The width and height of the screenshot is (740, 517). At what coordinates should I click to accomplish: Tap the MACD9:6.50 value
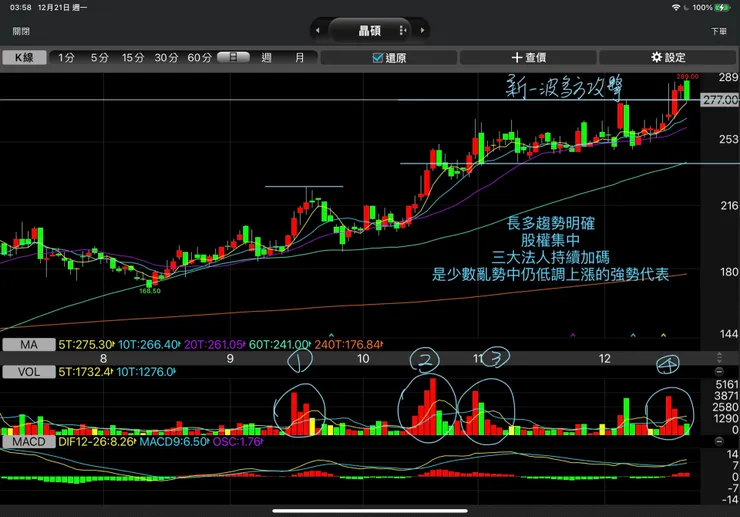coord(175,442)
